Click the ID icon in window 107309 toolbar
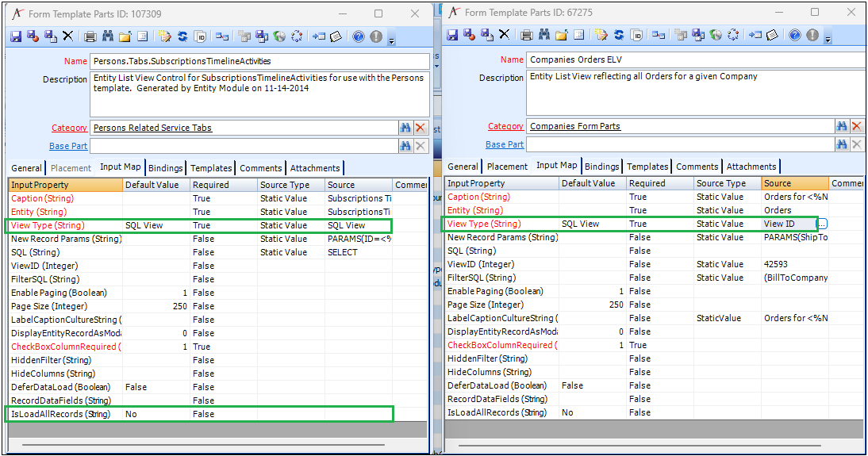Screen dimensions: 868x456 point(201,37)
